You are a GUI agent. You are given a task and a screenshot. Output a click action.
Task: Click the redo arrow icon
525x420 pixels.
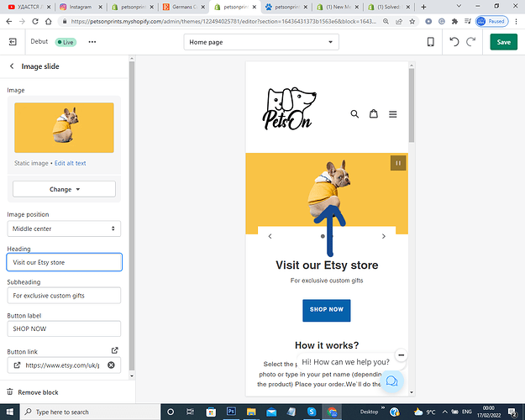point(471,42)
